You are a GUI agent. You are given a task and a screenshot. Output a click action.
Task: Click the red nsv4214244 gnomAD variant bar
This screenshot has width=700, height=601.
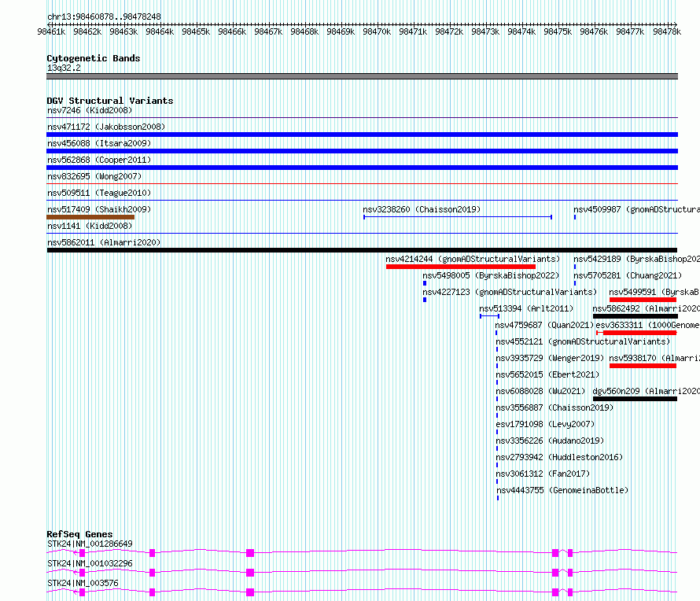pos(461,267)
